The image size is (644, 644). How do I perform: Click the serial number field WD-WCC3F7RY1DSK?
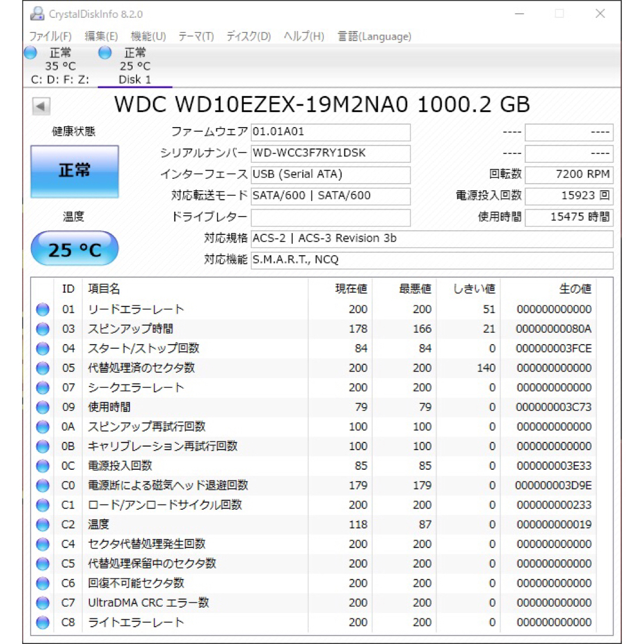click(330, 154)
